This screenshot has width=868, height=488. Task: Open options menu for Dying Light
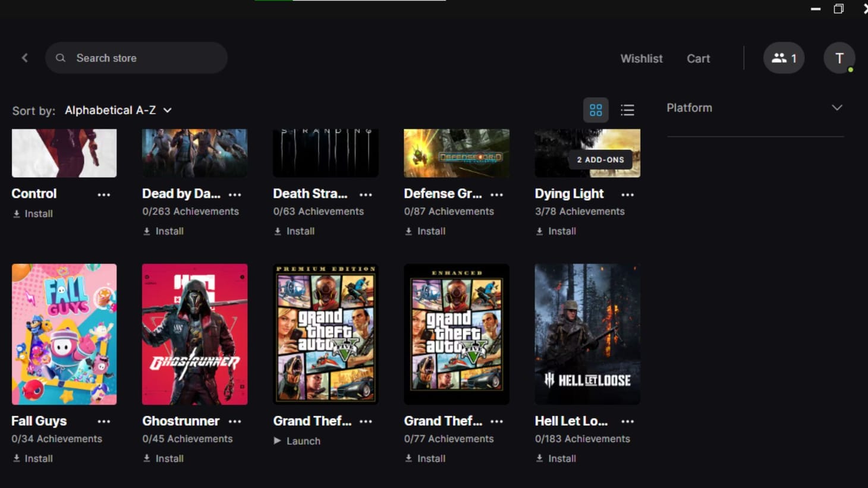627,194
